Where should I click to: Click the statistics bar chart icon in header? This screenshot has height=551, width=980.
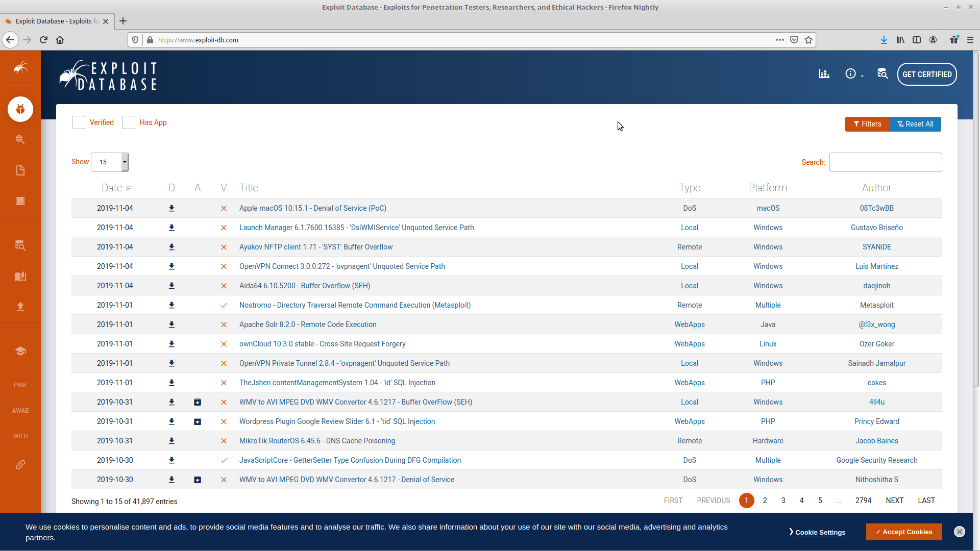[824, 74]
